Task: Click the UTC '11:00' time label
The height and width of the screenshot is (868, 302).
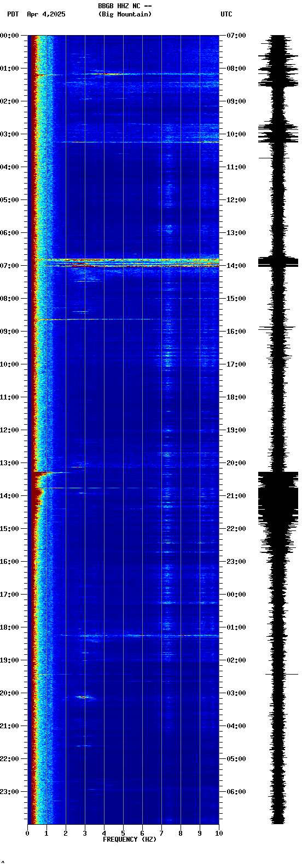Action: coord(236,167)
